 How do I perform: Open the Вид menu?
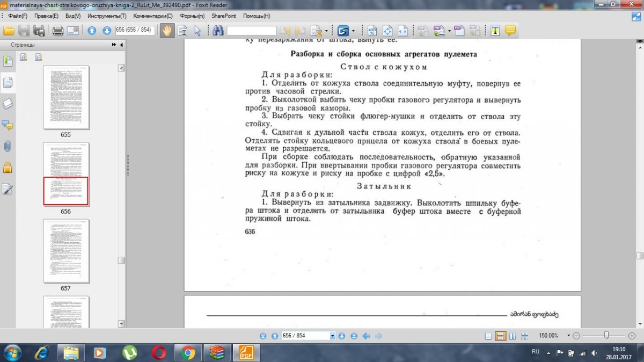click(73, 16)
